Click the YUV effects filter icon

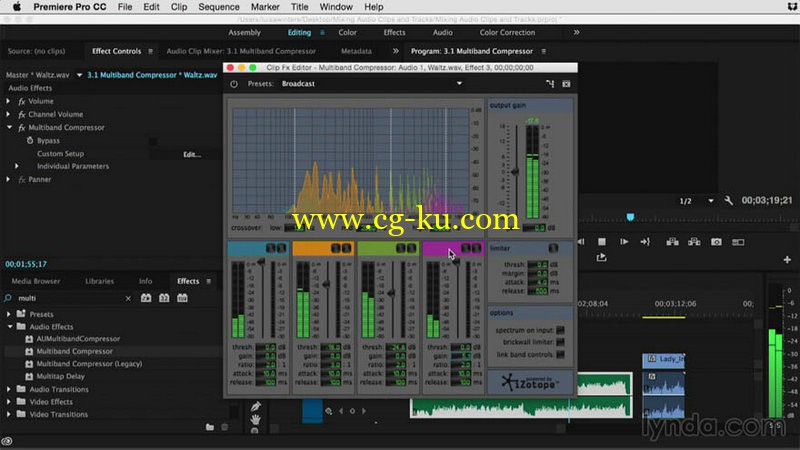pos(182,298)
